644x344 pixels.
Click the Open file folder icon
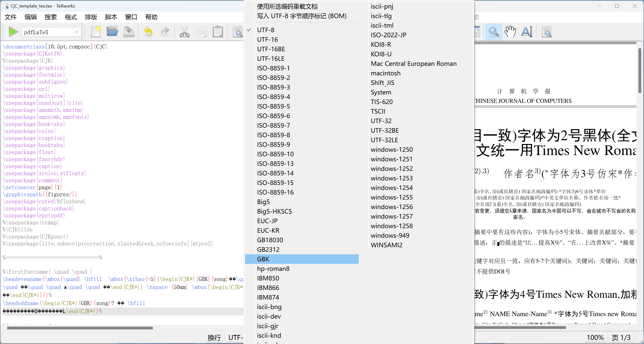112,32
